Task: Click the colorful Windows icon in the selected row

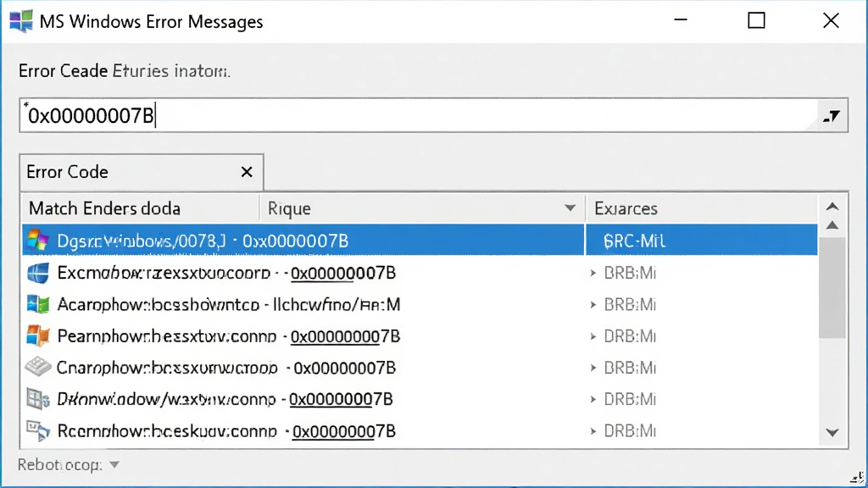Action: (38, 241)
